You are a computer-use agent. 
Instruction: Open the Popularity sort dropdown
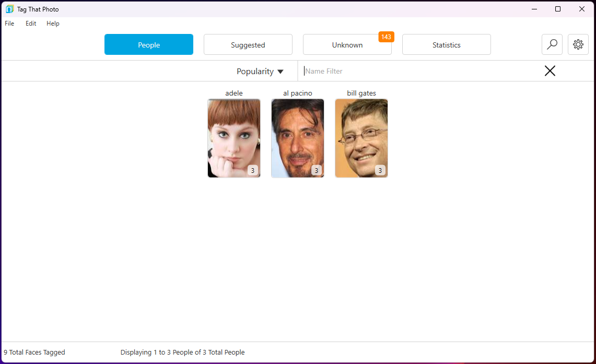260,71
